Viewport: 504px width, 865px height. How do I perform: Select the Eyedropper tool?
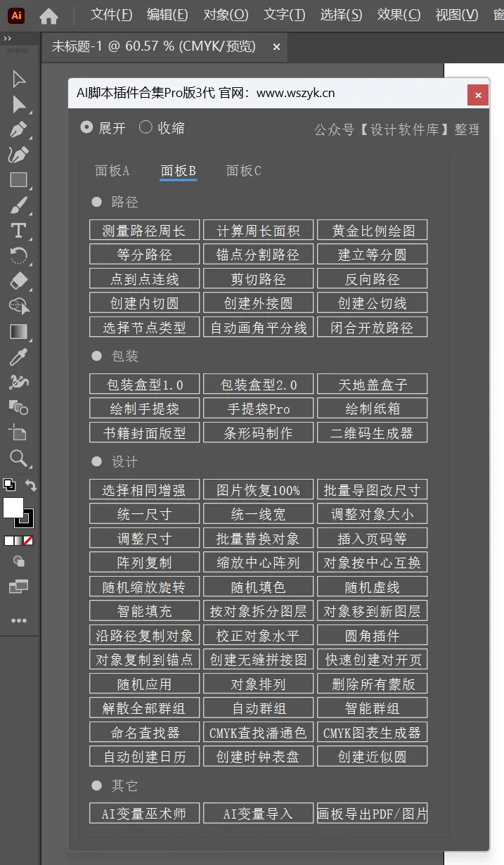coord(19,357)
